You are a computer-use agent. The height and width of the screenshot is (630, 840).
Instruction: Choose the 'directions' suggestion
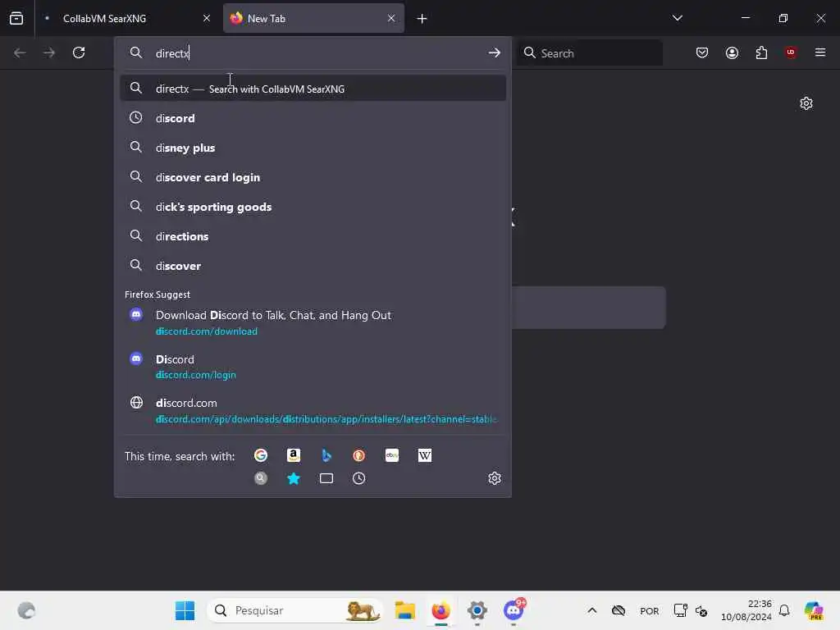pos(313,235)
